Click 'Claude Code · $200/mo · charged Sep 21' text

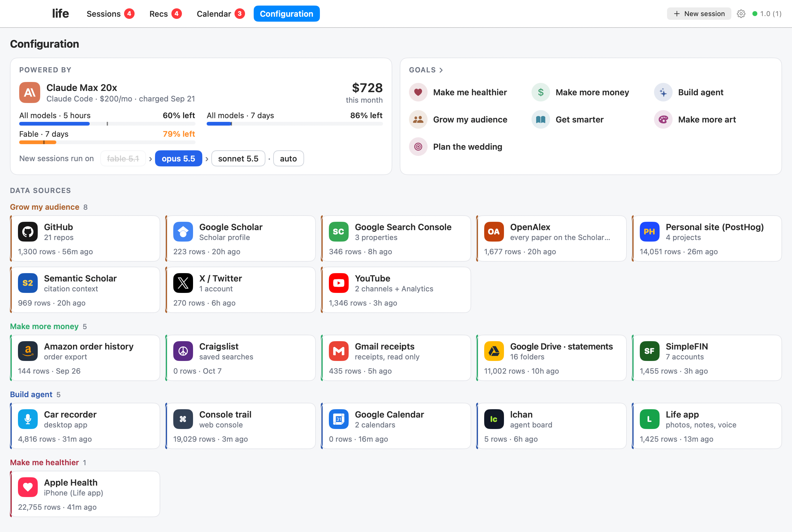tap(121, 99)
